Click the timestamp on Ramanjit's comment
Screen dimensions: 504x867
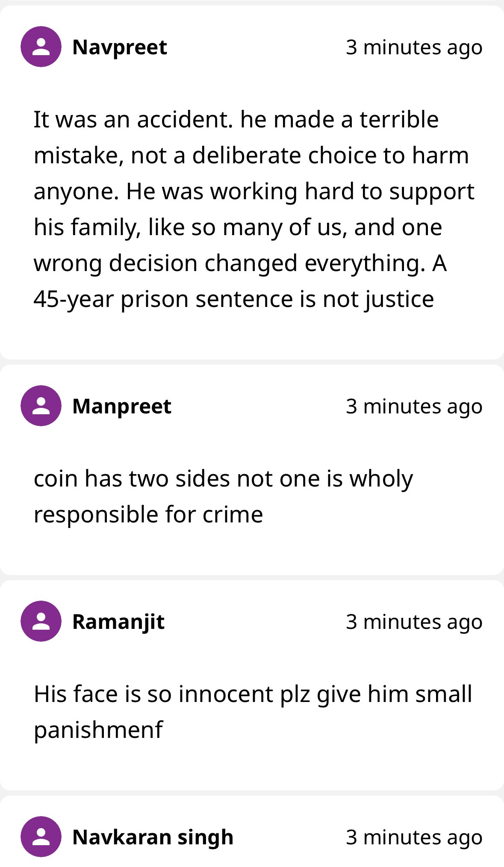tap(414, 622)
